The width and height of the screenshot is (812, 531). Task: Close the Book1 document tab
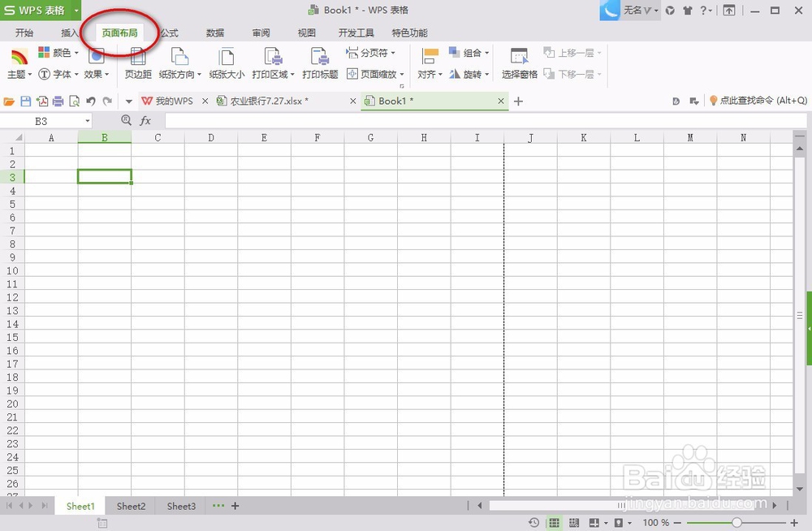coord(501,101)
